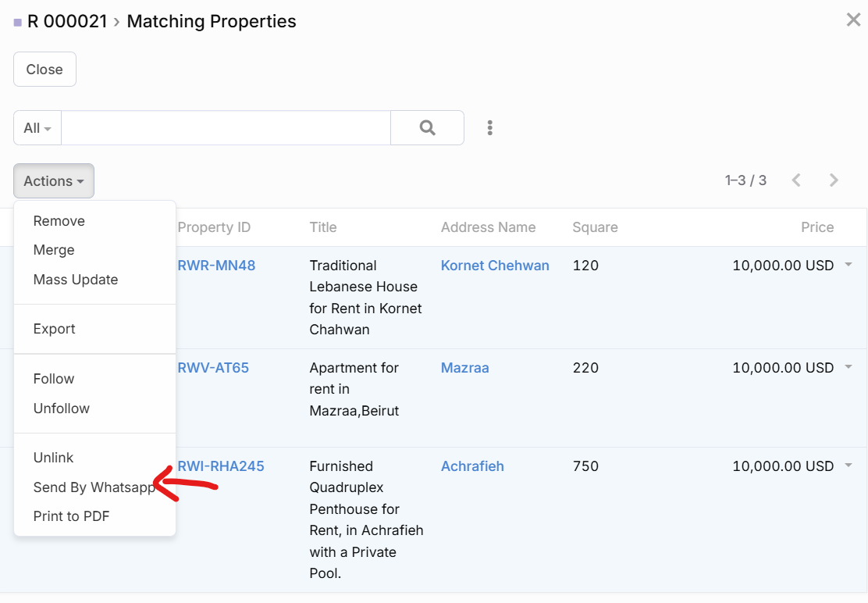This screenshot has height=603, width=868.
Task: Open property RWV-AT65 link
Action: tap(213, 368)
